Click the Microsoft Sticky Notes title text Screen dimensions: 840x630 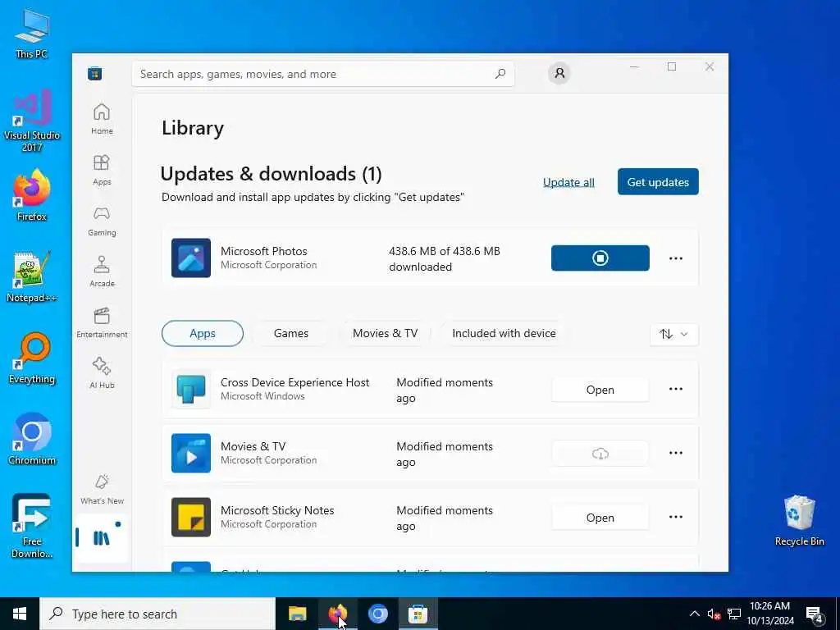(277, 510)
